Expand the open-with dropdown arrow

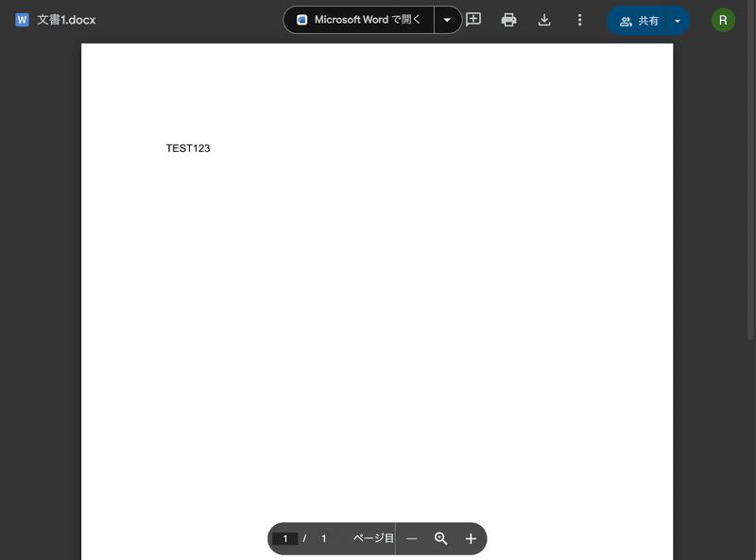[x=447, y=20]
